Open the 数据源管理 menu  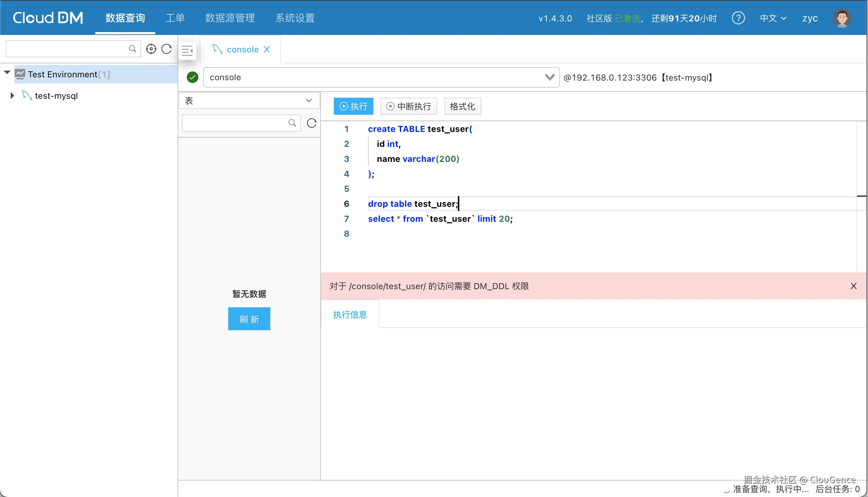point(230,18)
